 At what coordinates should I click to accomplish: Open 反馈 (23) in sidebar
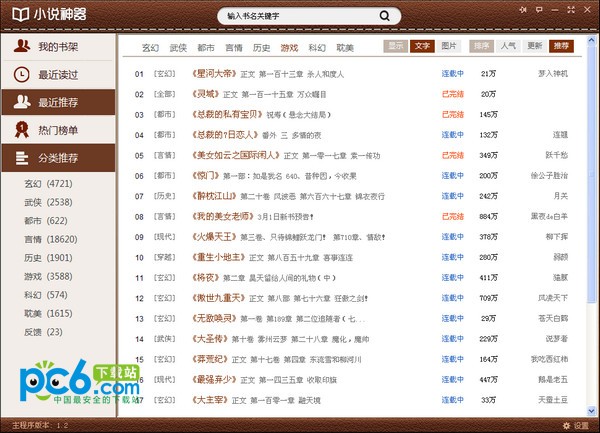43,332
